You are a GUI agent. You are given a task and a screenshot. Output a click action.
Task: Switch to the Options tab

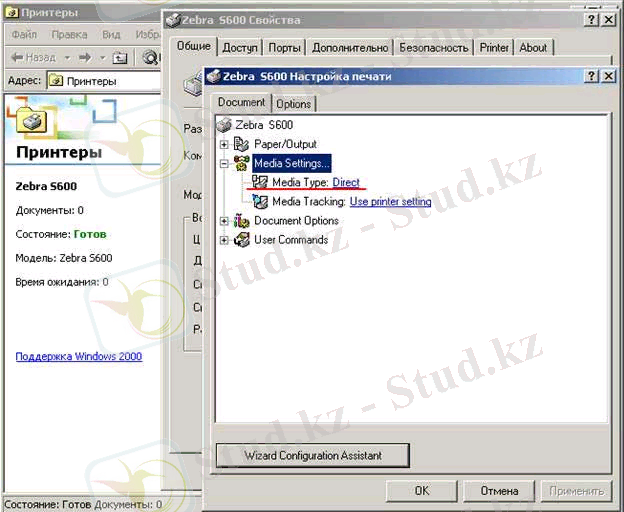tap(293, 104)
